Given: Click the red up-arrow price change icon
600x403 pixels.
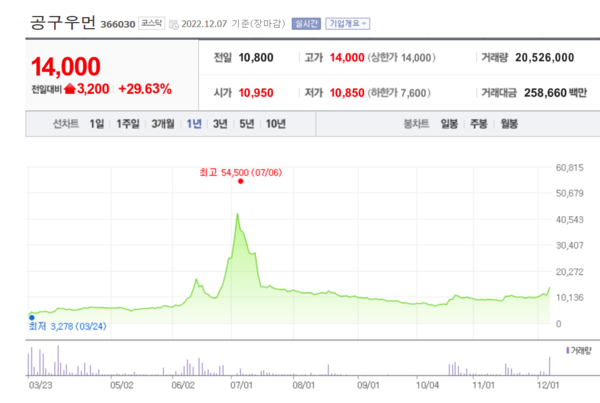Looking at the screenshot, I should tap(70, 89).
